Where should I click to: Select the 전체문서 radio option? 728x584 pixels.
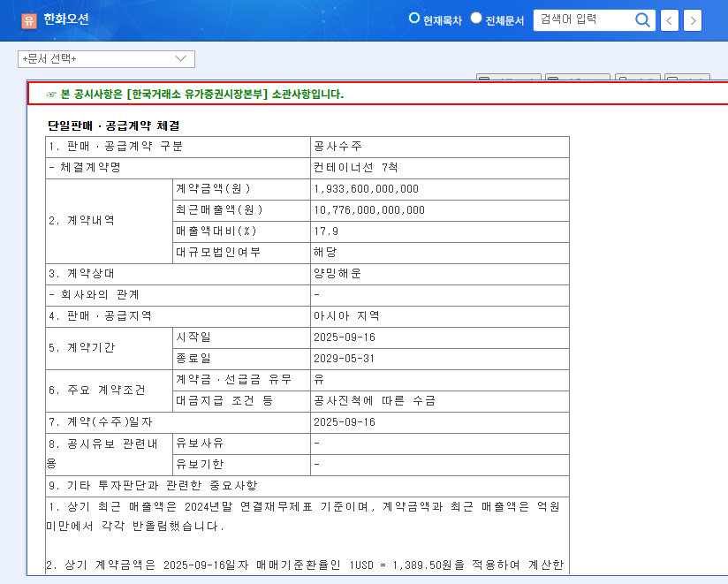pyautogui.click(x=476, y=18)
